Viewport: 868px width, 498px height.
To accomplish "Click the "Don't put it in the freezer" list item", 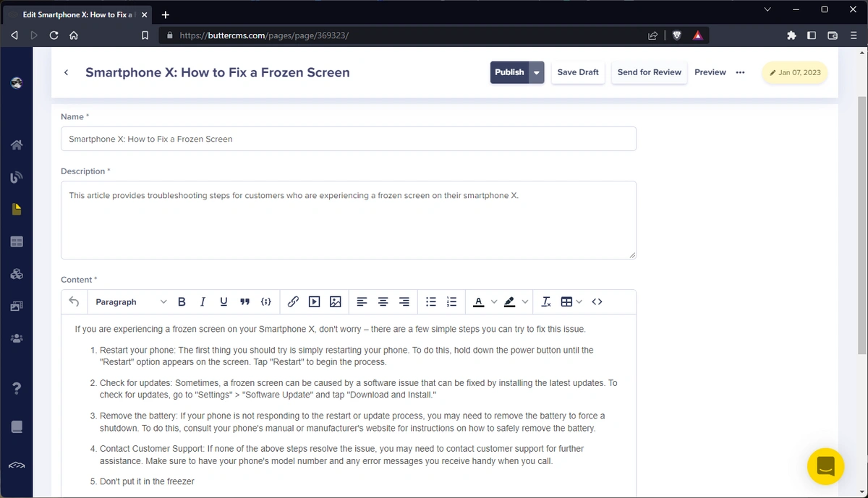I will point(147,481).
